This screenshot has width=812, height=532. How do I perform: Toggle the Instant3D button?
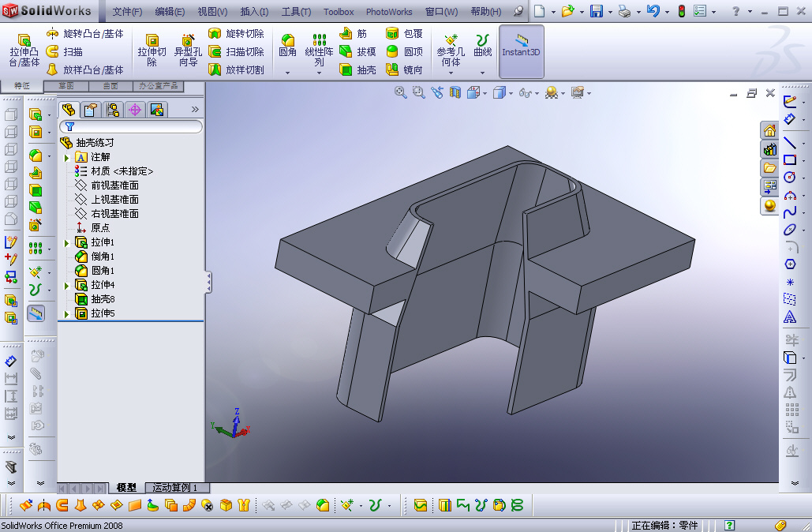coord(521,51)
